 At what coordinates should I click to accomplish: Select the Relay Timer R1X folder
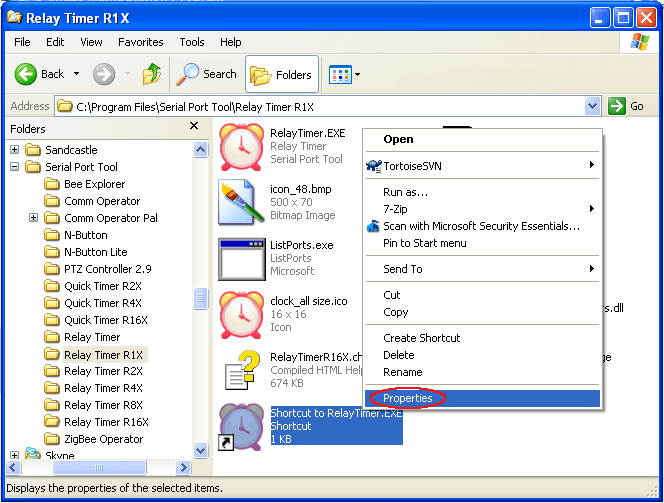pyautogui.click(x=103, y=355)
